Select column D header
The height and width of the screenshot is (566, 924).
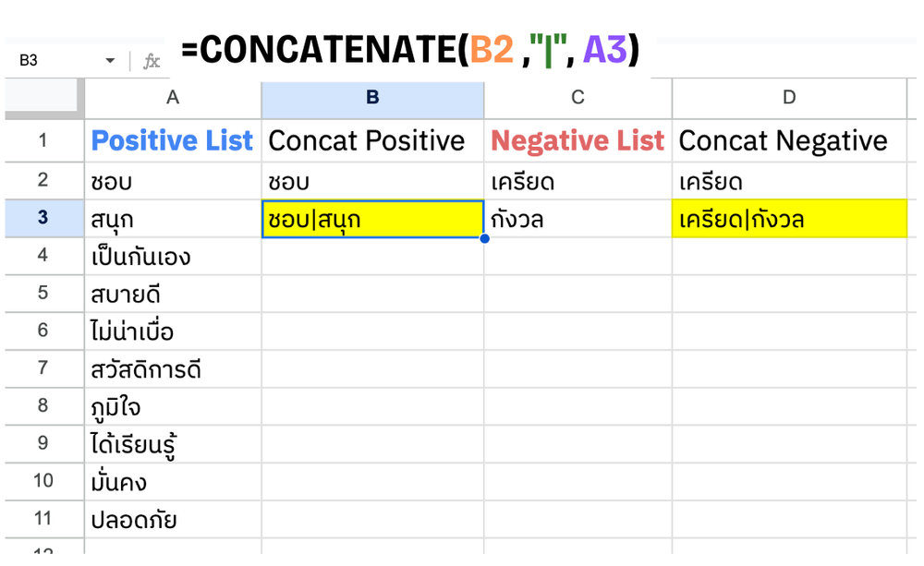coord(791,99)
